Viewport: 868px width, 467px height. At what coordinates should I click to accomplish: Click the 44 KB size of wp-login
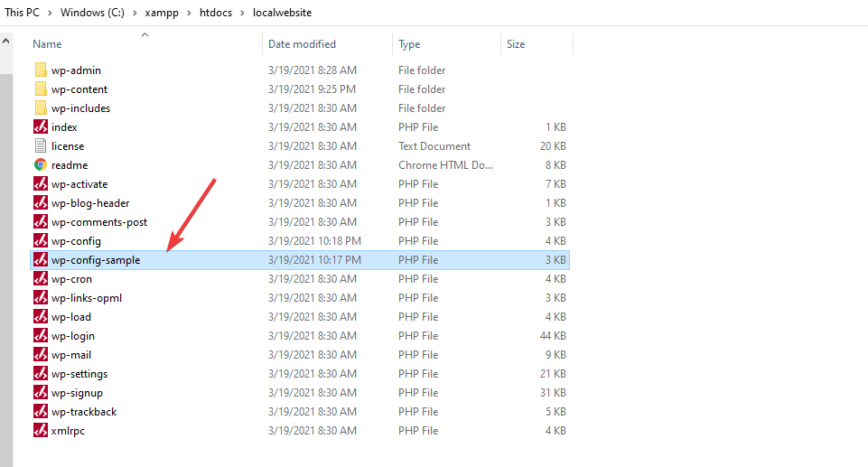click(x=553, y=336)
